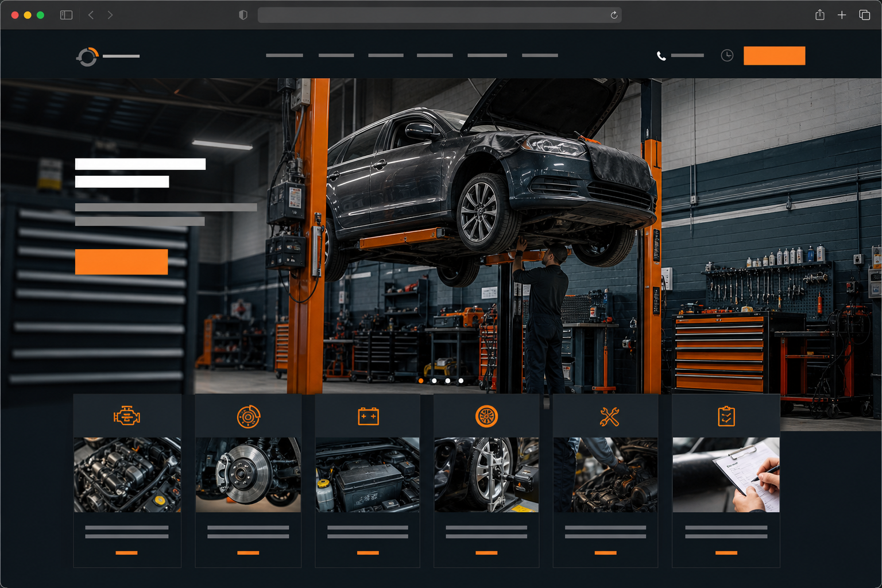Reload the current page
882x588 pixels.
click(614, 15)
